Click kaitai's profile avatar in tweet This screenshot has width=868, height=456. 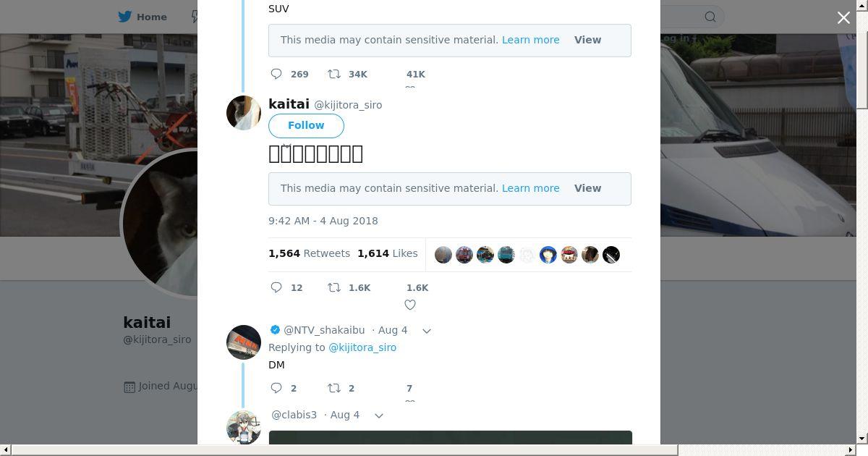[x=244, y=113]
